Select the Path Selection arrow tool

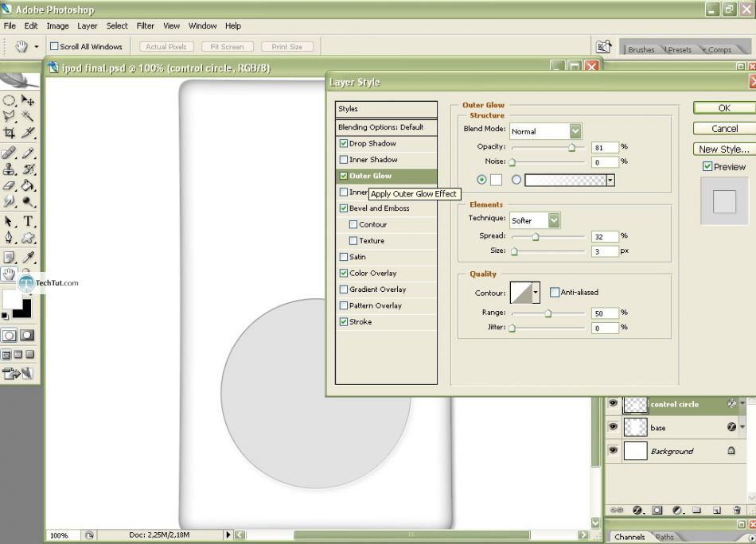pyautogui.click(x=9, y=221)
